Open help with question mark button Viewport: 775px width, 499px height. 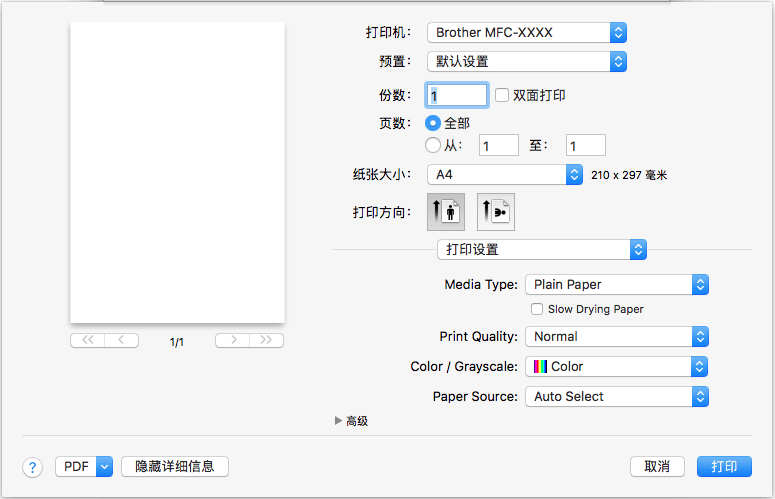click(x=33, y=467)
